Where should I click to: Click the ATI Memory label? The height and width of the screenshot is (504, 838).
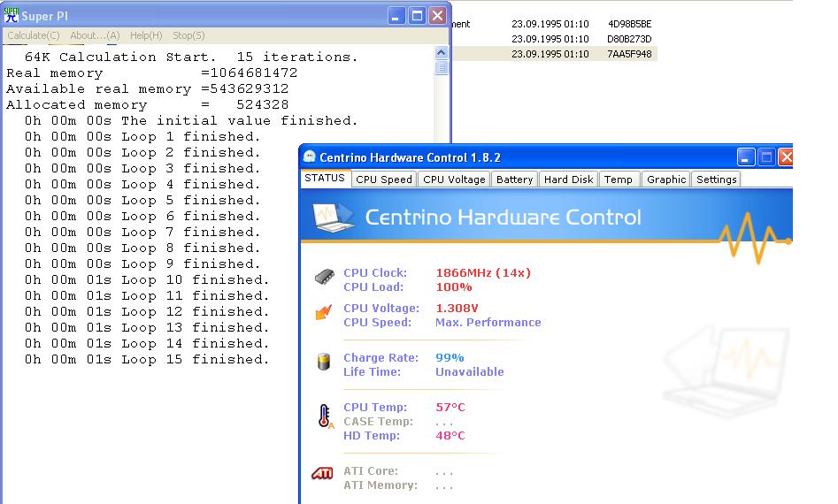point(381,485)
